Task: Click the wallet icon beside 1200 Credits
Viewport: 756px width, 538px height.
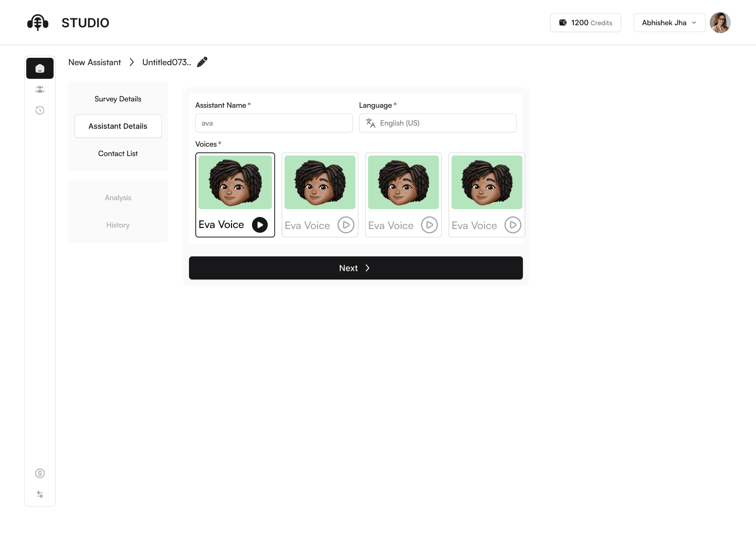Action: (x=563, y=23)
